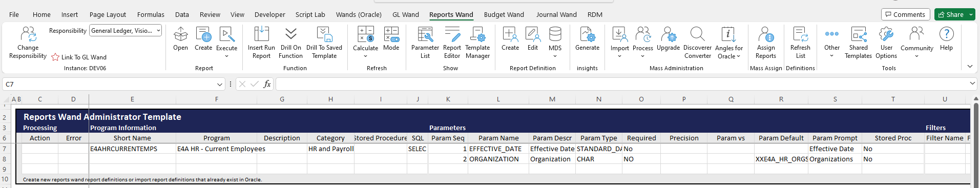Click Insert Run Report
The image size is (980, 188).
(261, 43)
